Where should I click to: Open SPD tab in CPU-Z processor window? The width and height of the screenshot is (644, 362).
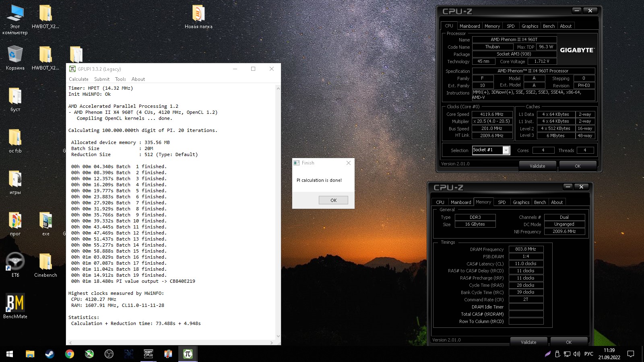(x=510, y=26)
